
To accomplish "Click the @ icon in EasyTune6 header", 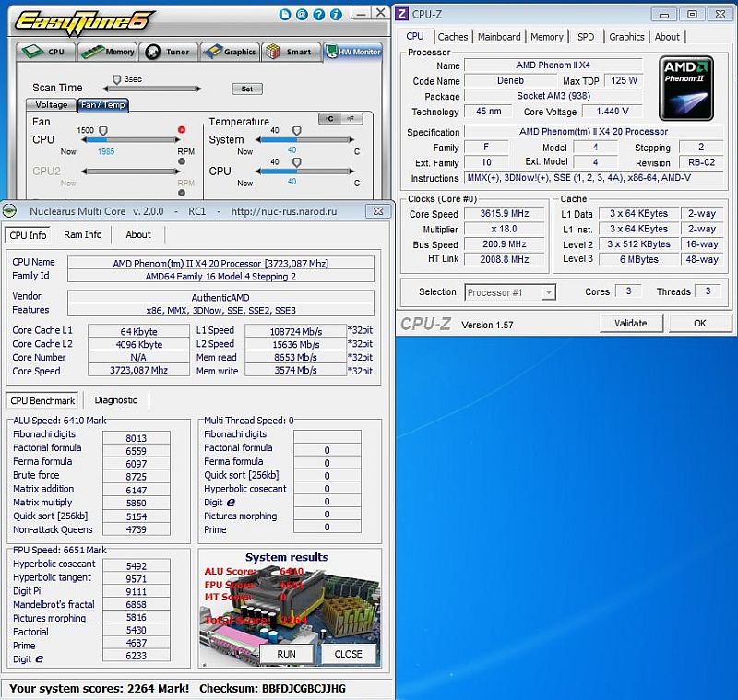I will tap(302, 15).
